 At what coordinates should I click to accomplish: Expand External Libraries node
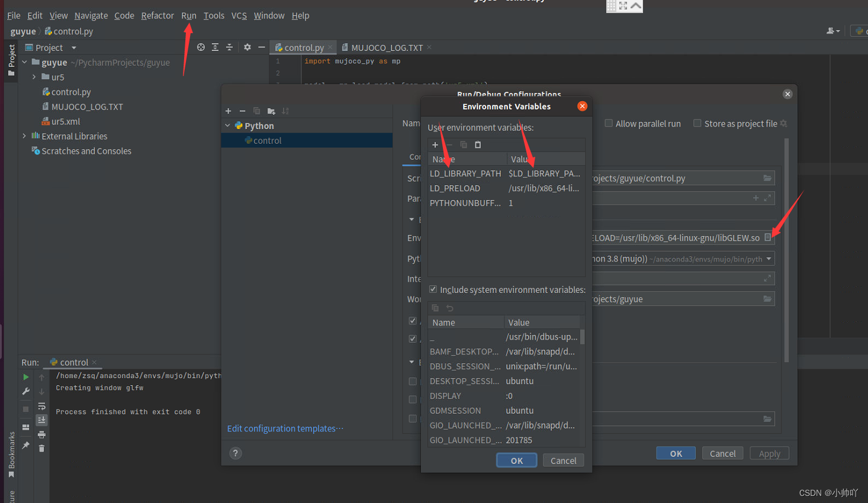25,136
